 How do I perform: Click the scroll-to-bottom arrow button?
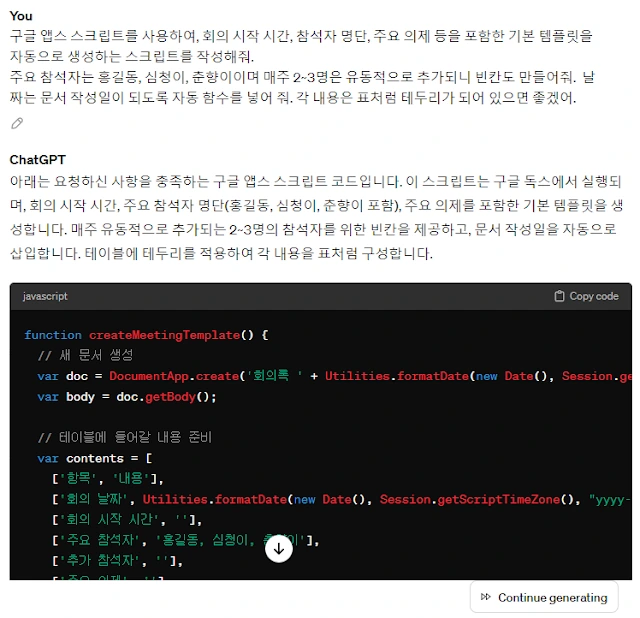pos(279,549)
